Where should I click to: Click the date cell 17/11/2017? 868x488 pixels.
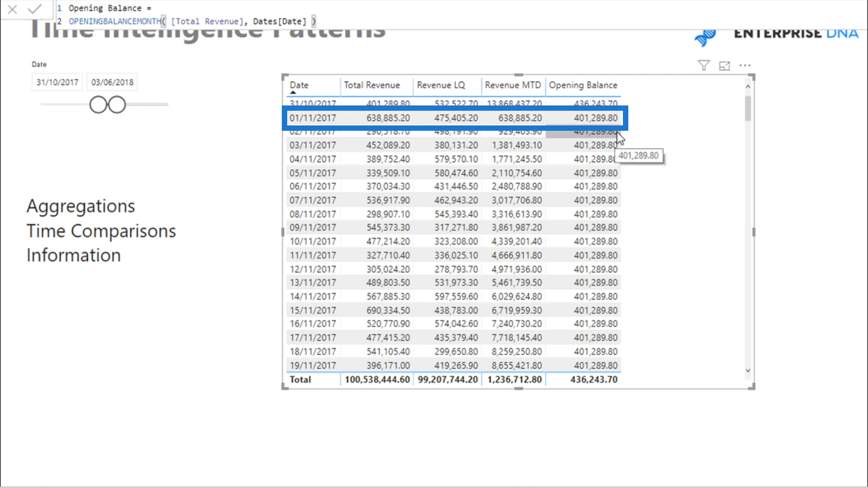[312, 338]
